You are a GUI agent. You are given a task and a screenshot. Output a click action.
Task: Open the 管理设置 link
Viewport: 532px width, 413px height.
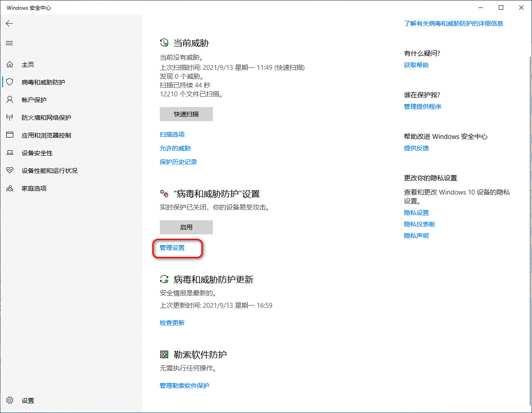click(x=172, y=248)
